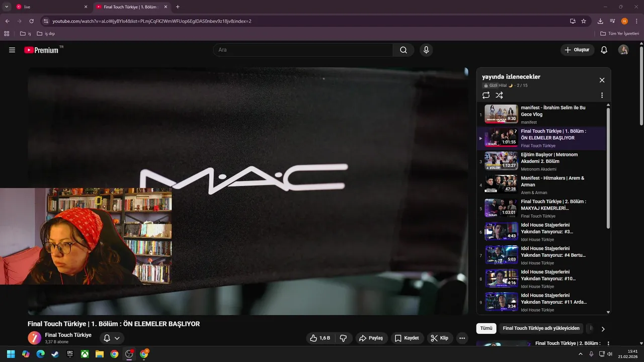Click the playlist panel scrollbar
Screen dimensions: 644x362
(x=608, y=168)
